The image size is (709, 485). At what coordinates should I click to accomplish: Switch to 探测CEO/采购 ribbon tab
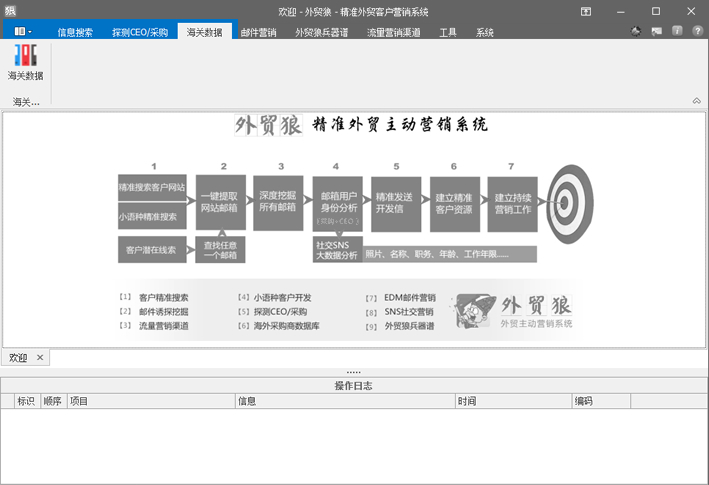click(x=140, y=32)
